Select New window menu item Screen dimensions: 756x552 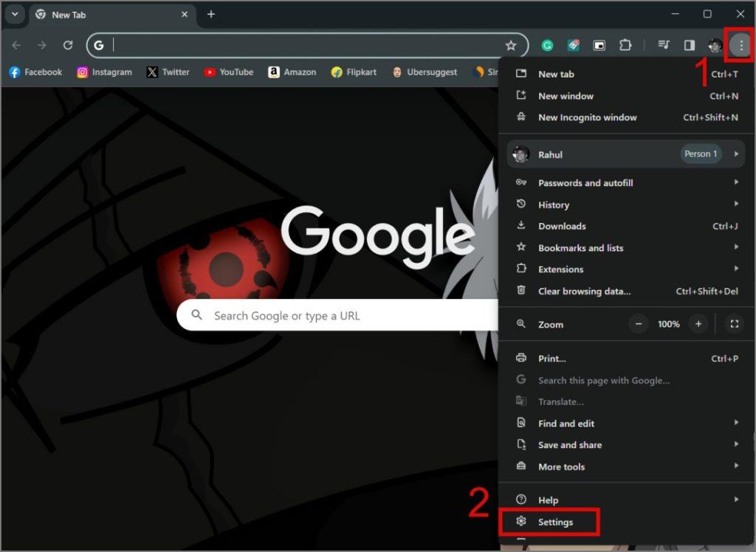point(626,96)
